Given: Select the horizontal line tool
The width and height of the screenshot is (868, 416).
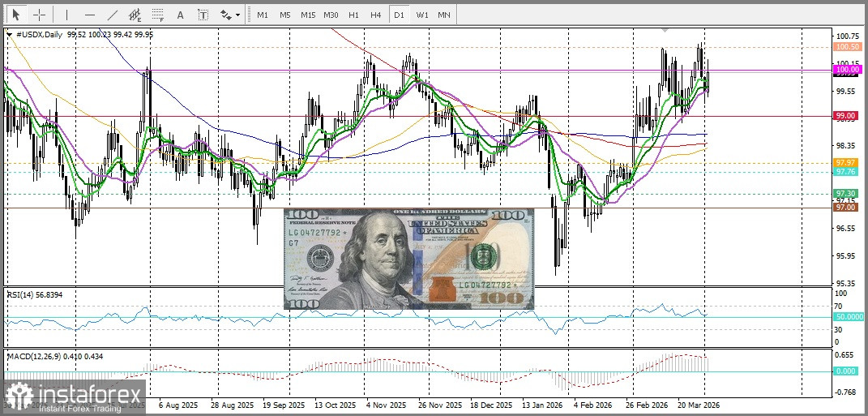Looking at the screenshot, I should [x=89, y=15].
